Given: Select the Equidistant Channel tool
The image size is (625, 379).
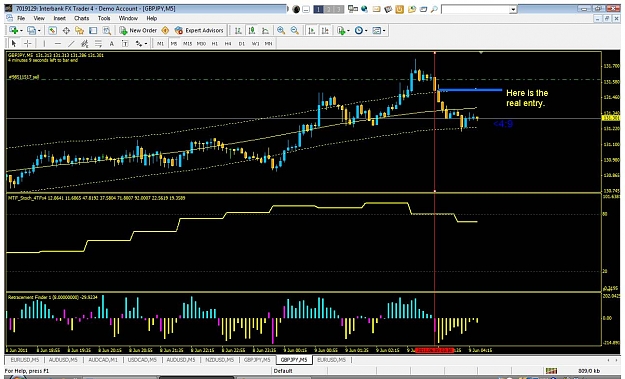Looking at the screenshot, I should point(85,43).
